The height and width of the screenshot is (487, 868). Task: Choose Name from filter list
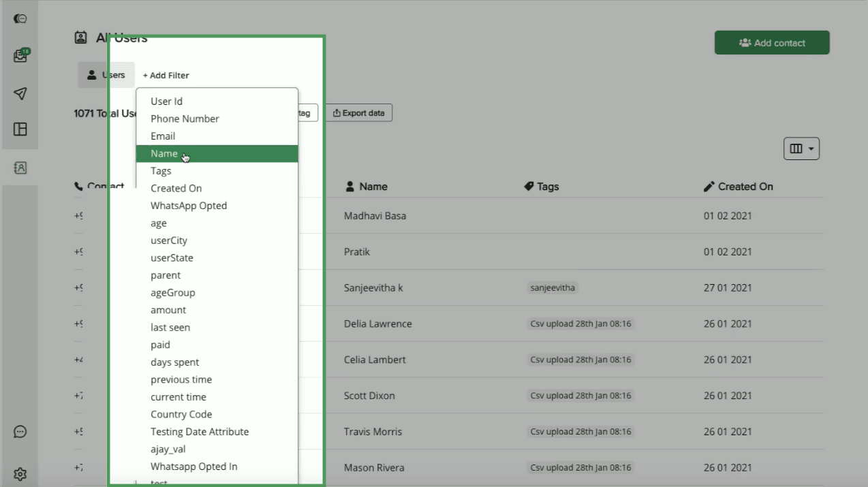[164, 154]
